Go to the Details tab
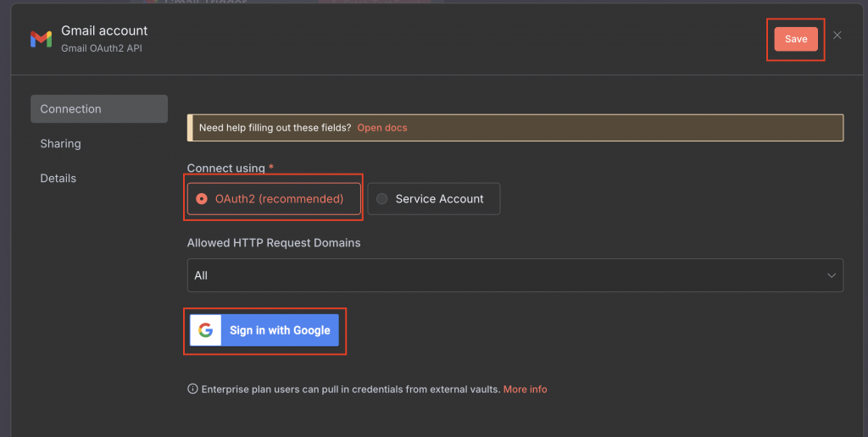Screen dimensions: 868x437 (x=58, y=179)
